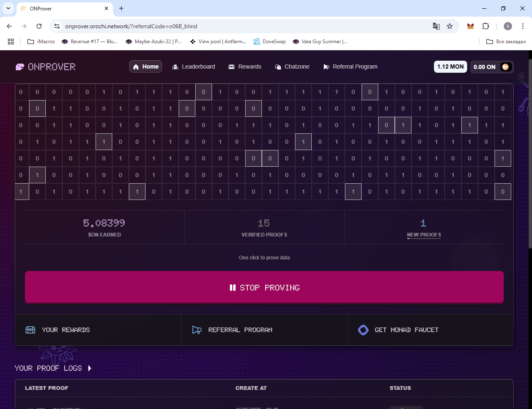Viewport: 532px width, 409px height.
Task: Open the MetaMask fox extension
Action: coord(470,26)
